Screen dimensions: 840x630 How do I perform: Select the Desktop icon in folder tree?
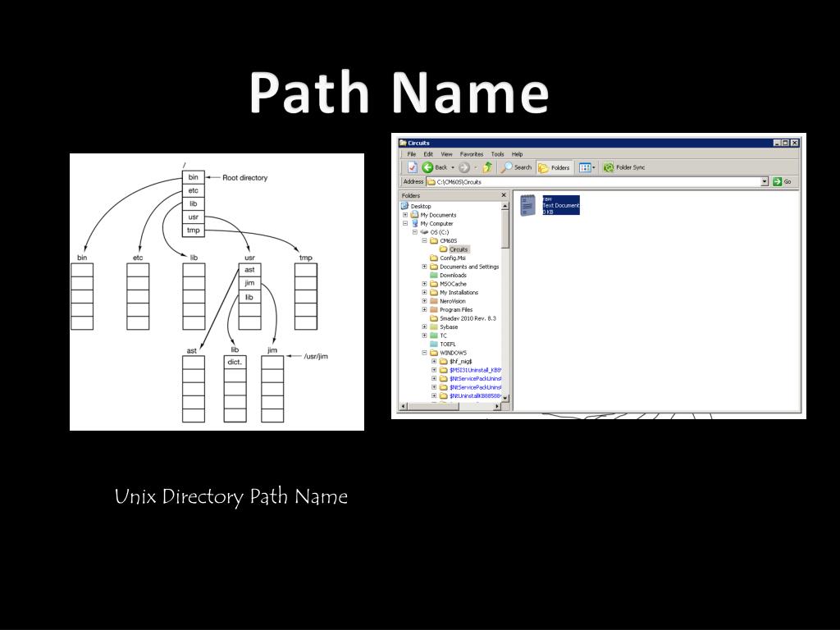[405, 206]
